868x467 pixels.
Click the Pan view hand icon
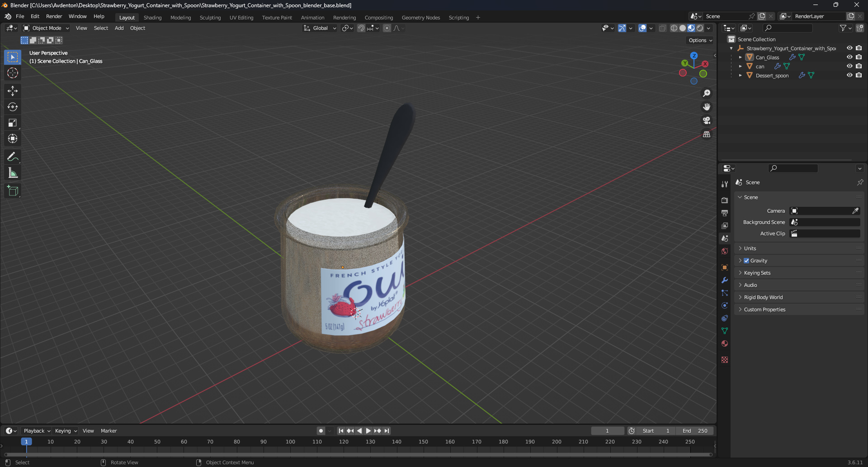point(706,107)
